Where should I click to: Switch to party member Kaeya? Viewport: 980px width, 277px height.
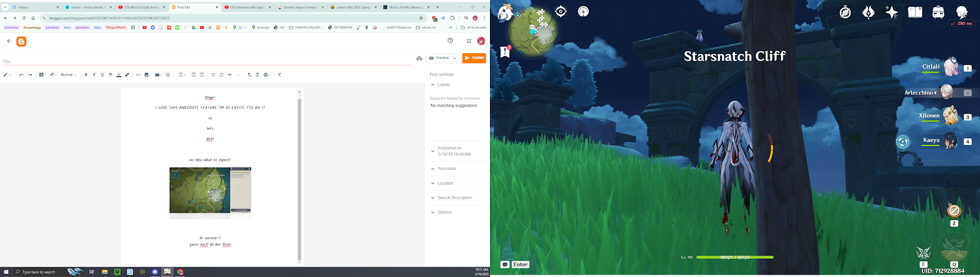[x=948, y=141]
